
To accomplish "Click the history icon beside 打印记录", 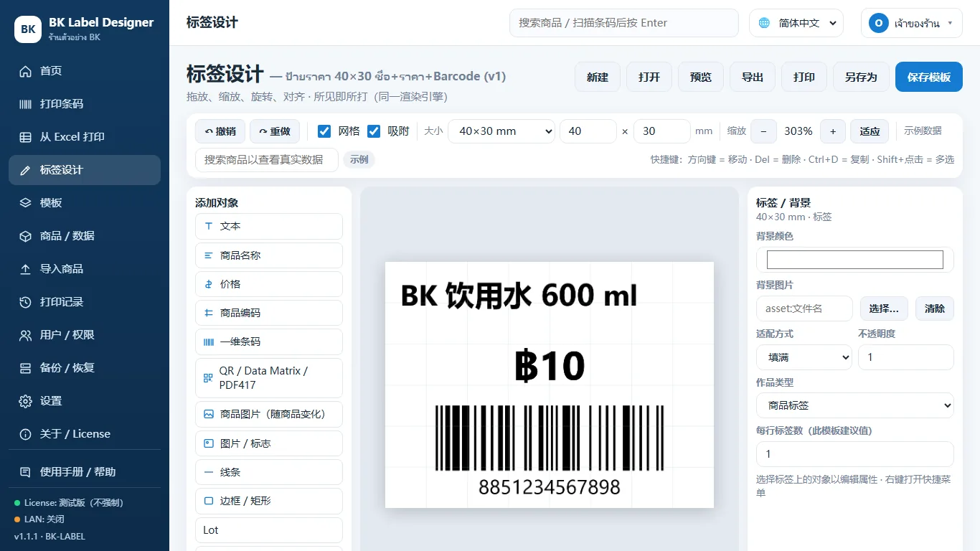I will point(26,302).
